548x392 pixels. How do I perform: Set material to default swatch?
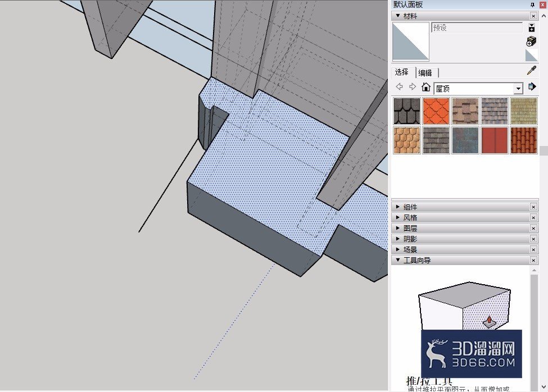[531, 55]
